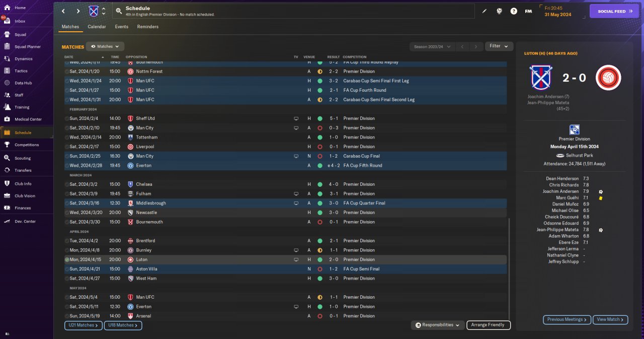Toggle the reminder circle for the Luton match
The image size is (644, 339).
coord(67,259)
